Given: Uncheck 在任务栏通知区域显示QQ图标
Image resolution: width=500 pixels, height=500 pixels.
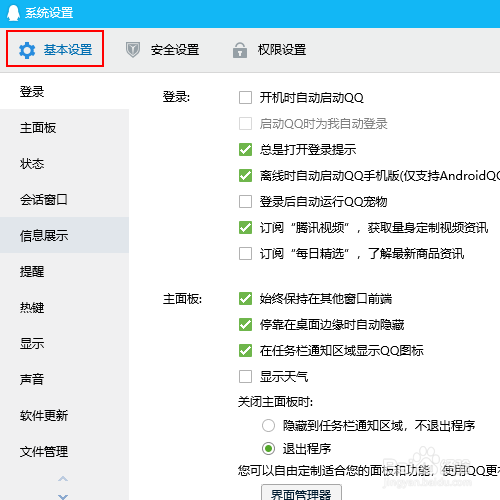Looking at the screenshot, I should 245,351.
